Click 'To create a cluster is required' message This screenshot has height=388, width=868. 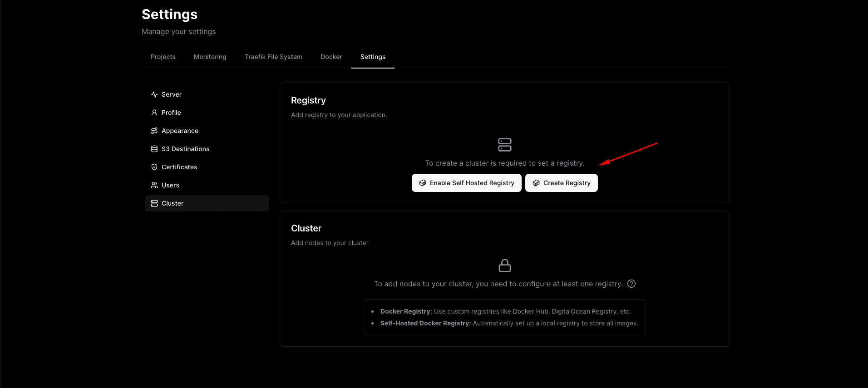pyautogui.click(x=505, y=163)
